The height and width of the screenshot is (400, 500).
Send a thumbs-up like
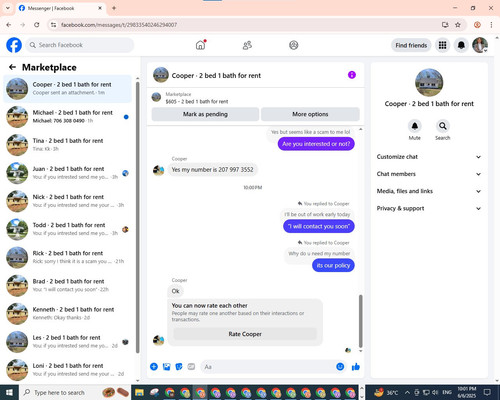[356, 367]
